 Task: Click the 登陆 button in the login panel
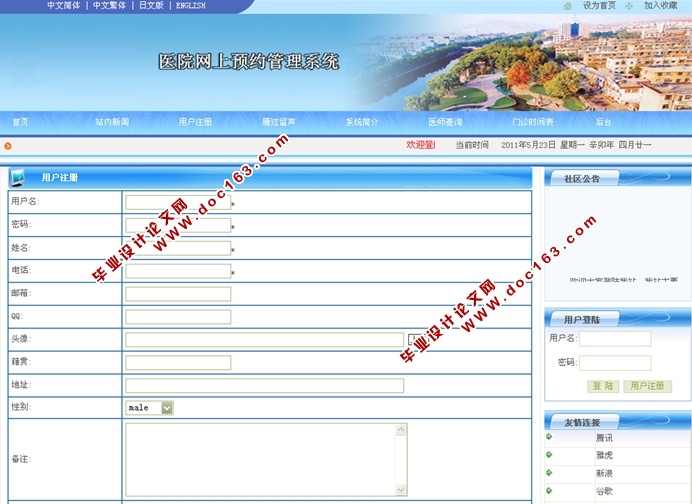(x=603, y=386)
